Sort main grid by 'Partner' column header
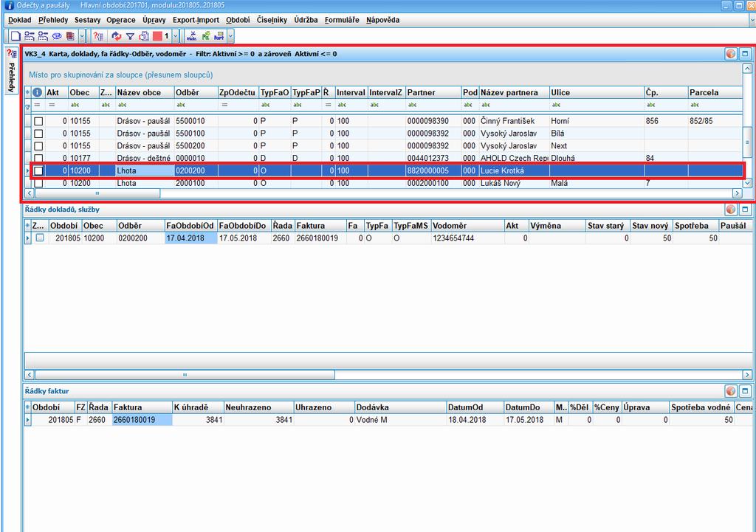Image resolution: width=756 pixels, height=532 pixels. pyautogui.click(x=433, y=92)
